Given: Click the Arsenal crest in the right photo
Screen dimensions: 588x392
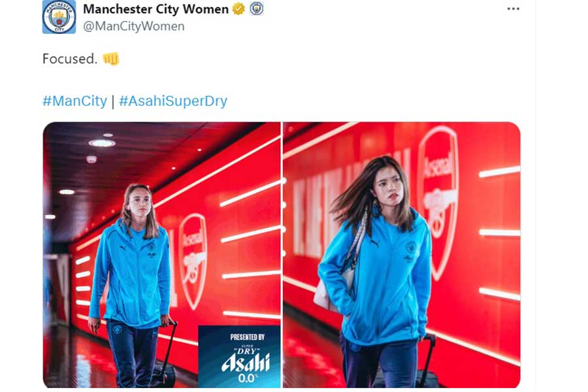Looking at the screenshot, I should coord(438,196).
